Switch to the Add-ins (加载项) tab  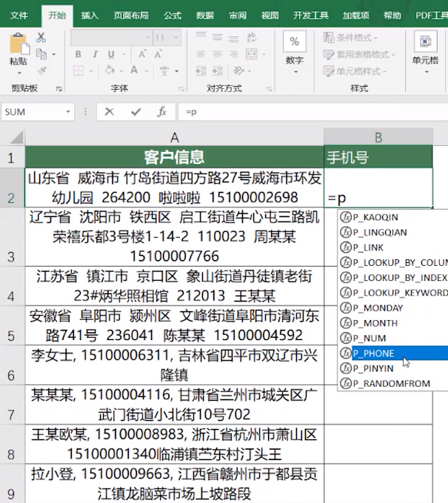(x=356, y=16)
